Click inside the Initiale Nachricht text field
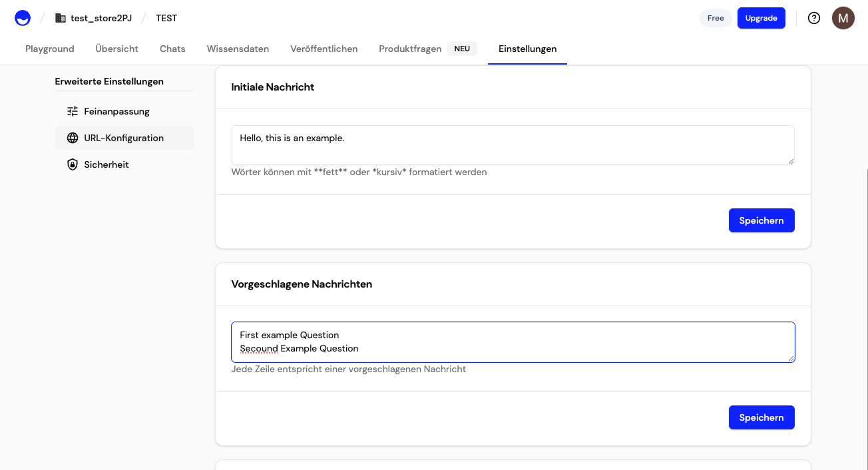The height and width of the screenshot is (470, 868). coord(512,144)
